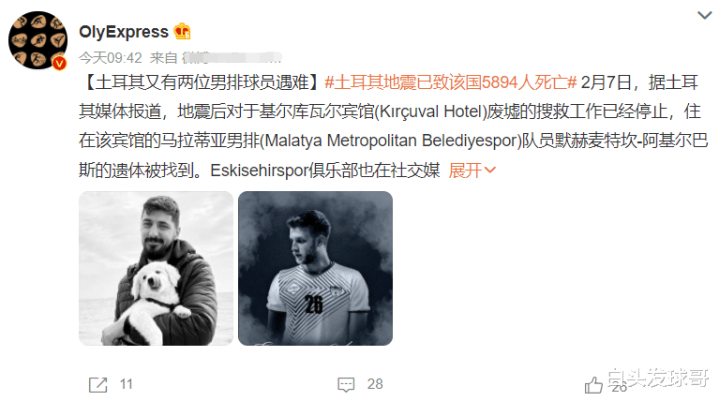Open the comments speech bubble icon
Image resolution: width=719 pixels, height=401 pixels.
pyautogui.click(x=346, y=385)
